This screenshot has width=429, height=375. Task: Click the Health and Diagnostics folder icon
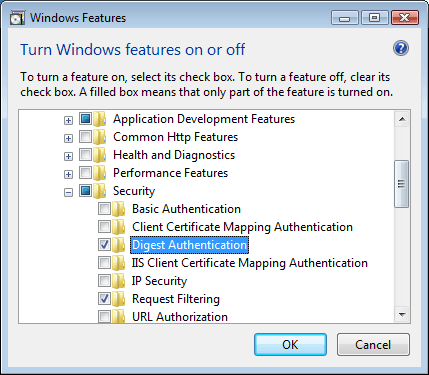coord(99,155)
